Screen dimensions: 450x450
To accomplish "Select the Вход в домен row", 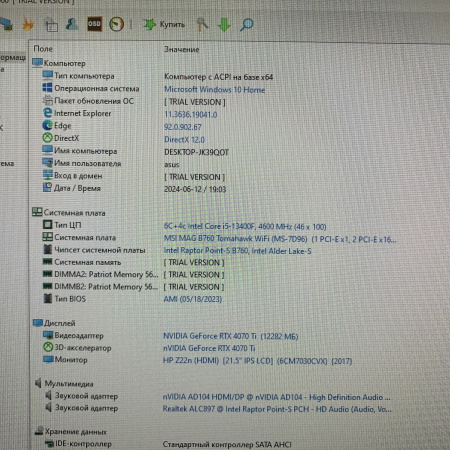I will point(133,176).
